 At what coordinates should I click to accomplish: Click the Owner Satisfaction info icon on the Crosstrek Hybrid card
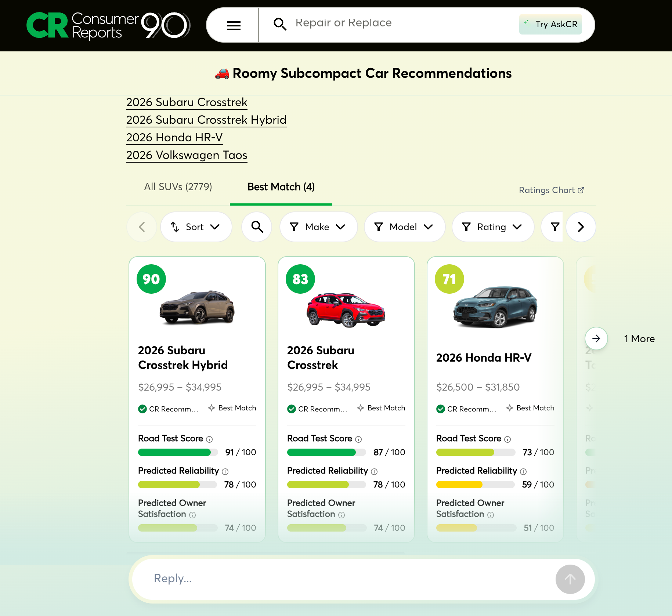192,515
